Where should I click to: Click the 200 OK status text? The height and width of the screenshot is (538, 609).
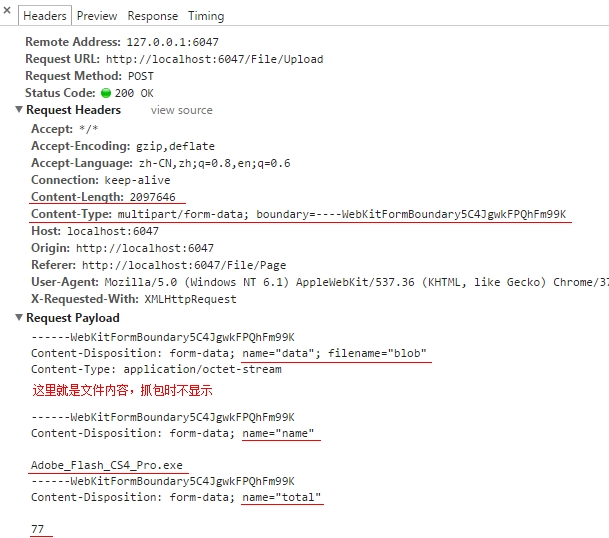click(134, 93)
